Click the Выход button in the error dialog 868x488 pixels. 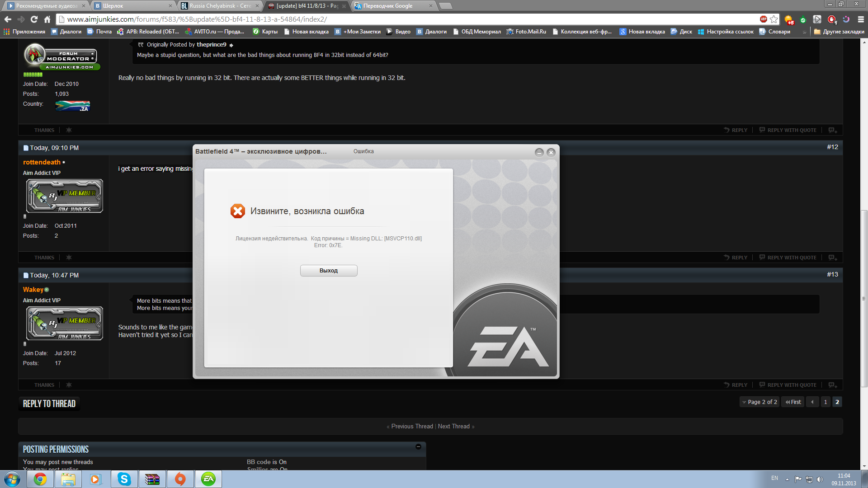(x=329, y=270)
